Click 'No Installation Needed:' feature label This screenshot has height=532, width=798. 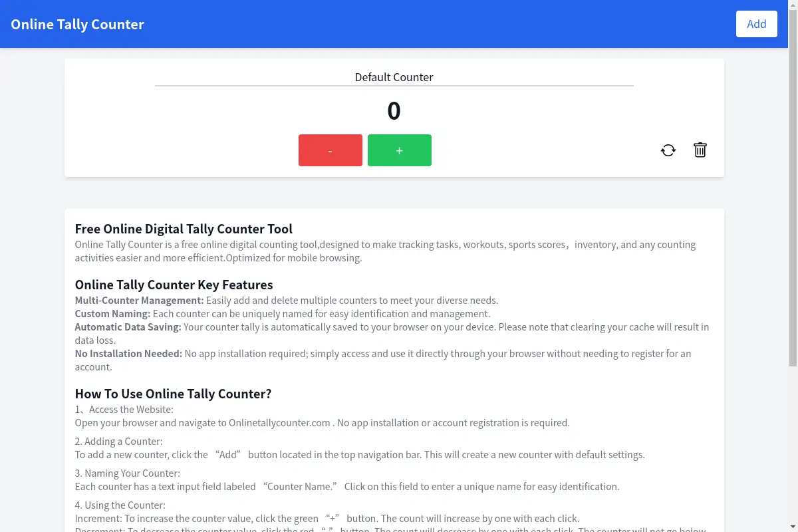[x=128, y=353]
